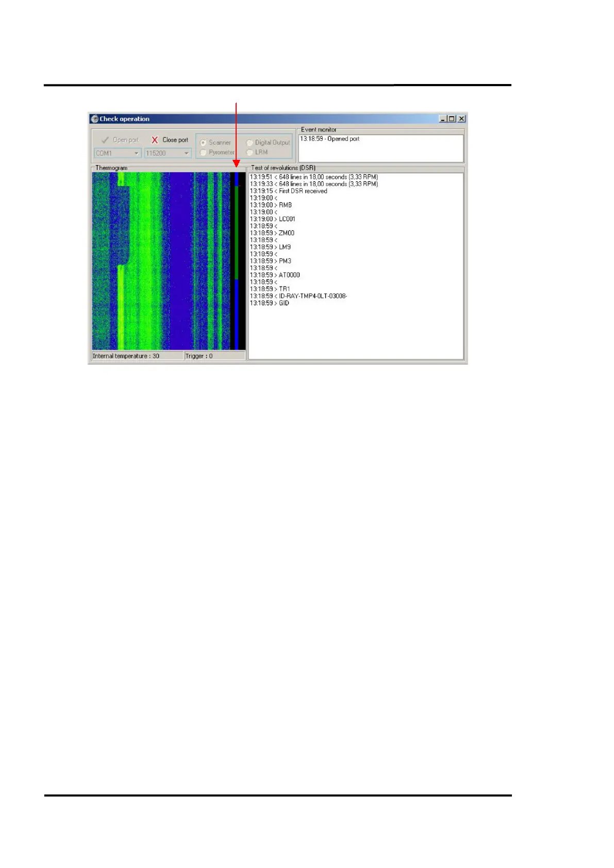Open the 115200 baud rate dropdown
This screenshot has height=868, width=614.
pyautogui.click(x=168, y=153)
